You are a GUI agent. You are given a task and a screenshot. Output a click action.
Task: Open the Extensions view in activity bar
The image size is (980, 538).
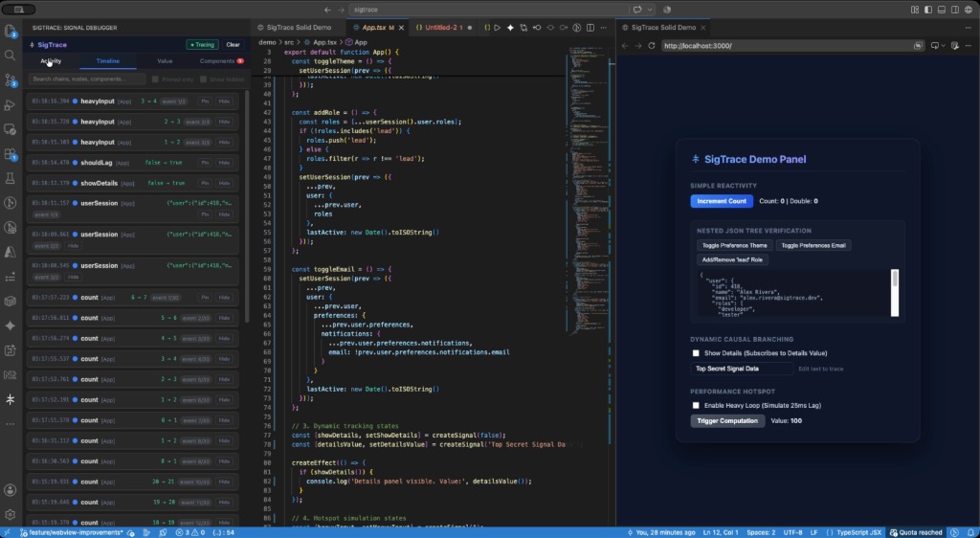(10, 154)
